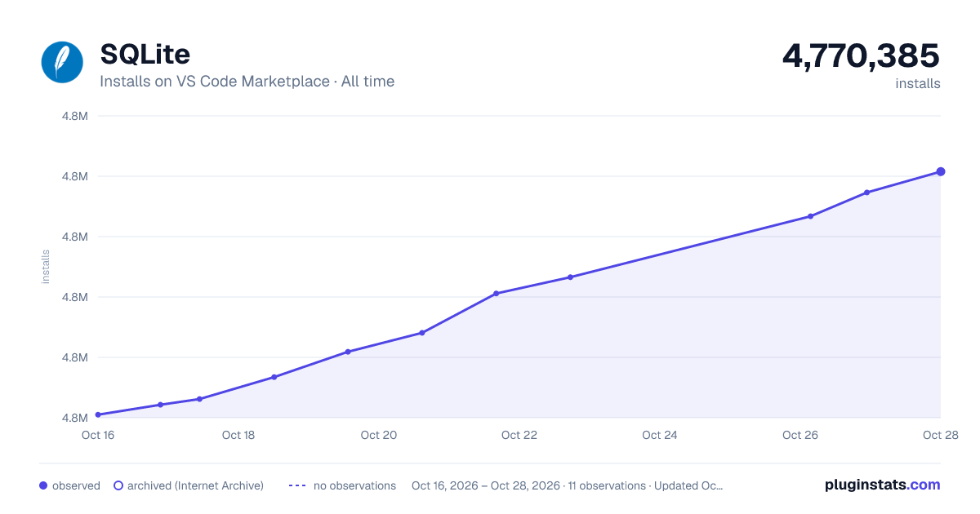Click 'Installs on VS Code Marketplace · All time' subtitle
Viewport: 980px width, 514px height.
[247, 82]
